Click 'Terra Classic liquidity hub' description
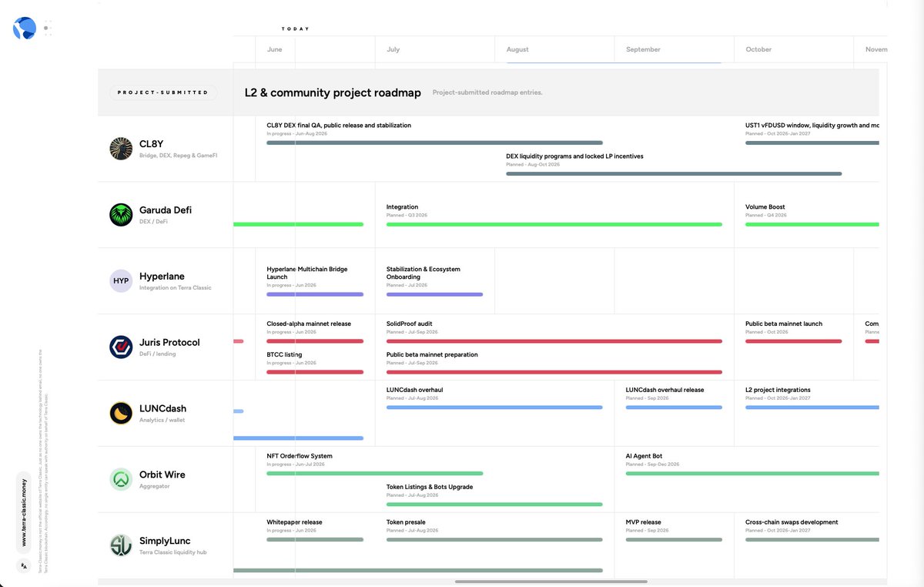 (173, 552)
